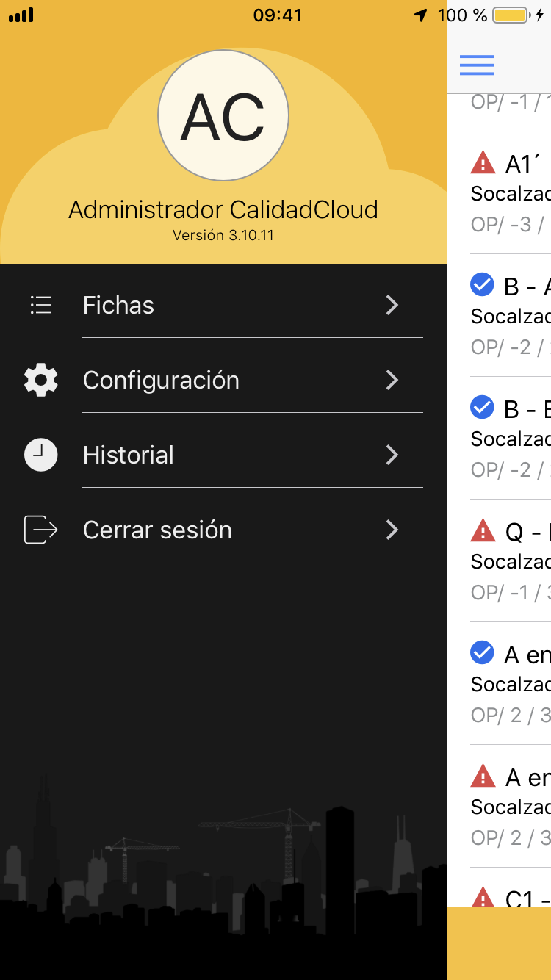Expand the Historial chevron arrow
Screen dimensions: 551x980
point(392,455)
